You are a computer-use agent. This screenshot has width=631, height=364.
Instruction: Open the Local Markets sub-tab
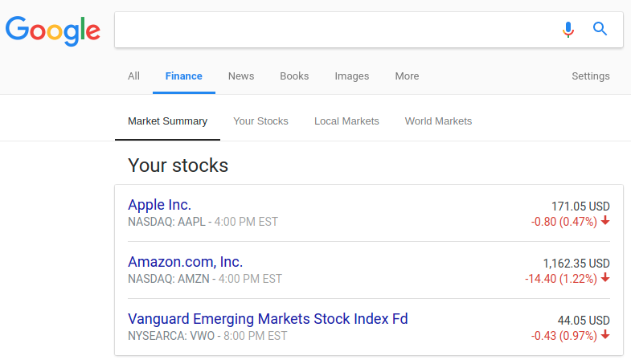(x=346, y=121)
